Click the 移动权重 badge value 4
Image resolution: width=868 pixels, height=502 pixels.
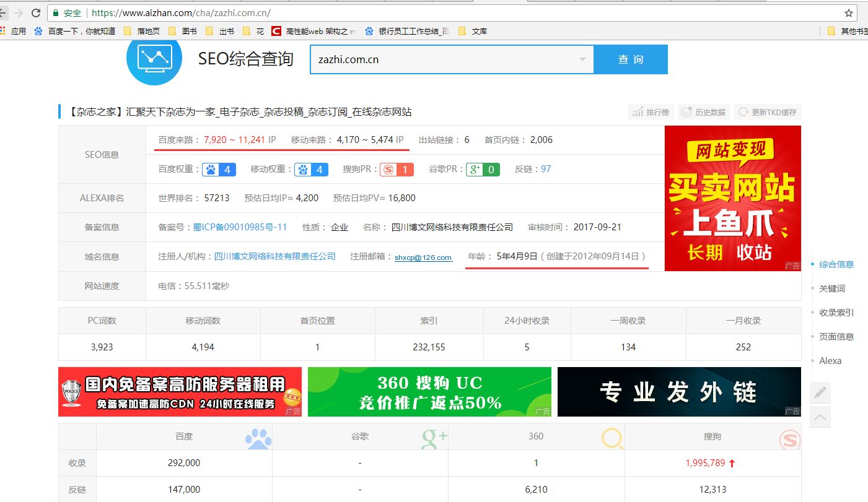click(x=311, y=169)
